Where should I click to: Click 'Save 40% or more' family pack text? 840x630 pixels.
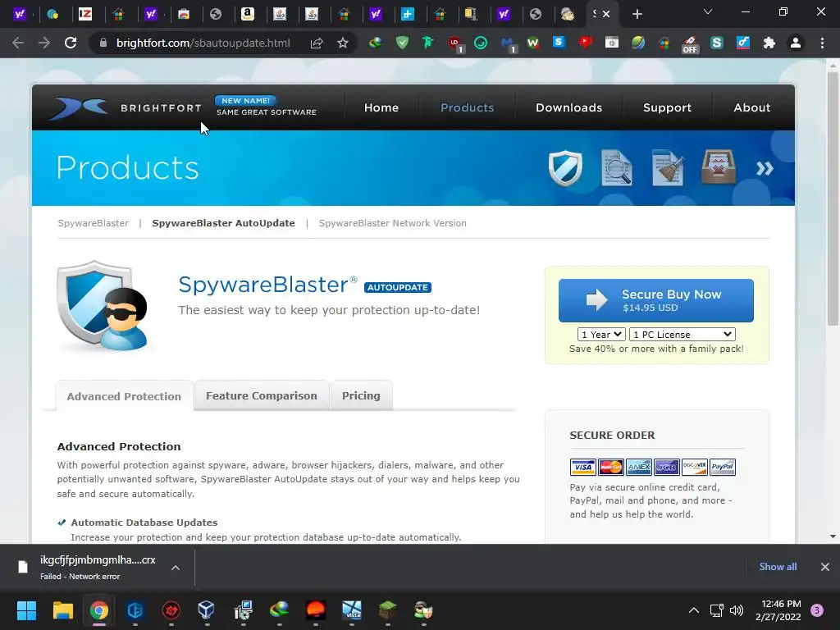coord(656,349)
